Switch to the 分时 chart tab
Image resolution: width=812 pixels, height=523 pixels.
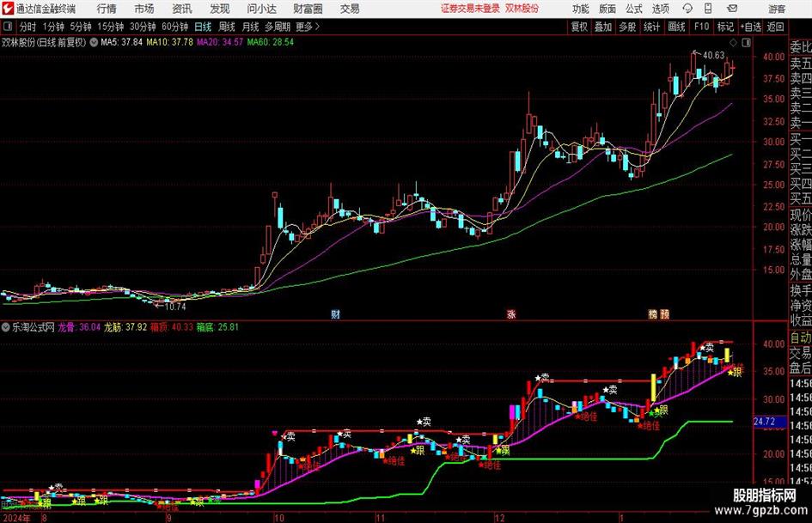[28, 27]
